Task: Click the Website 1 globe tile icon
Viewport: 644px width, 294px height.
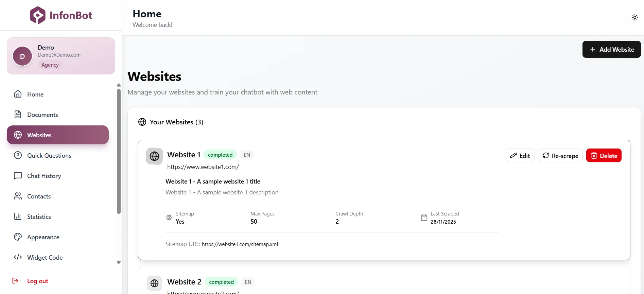Action: click(154, 156)
